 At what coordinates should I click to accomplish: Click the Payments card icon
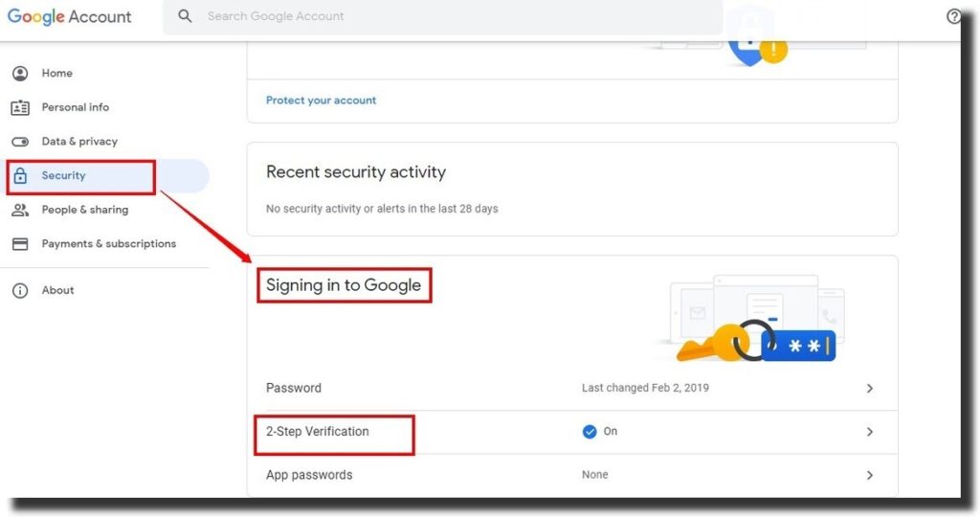[20, 244]
